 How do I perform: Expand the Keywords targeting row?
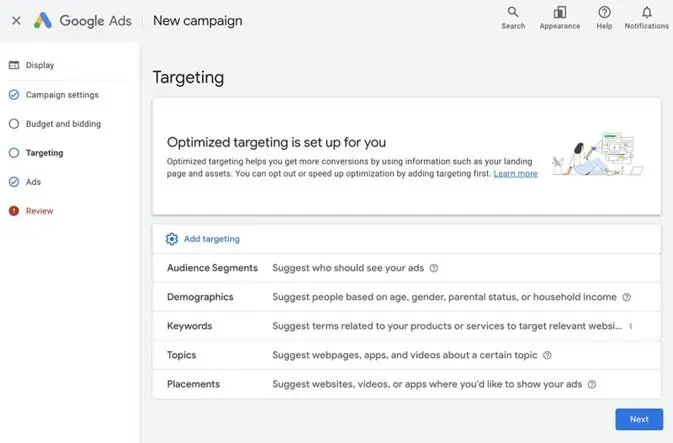pyautogui.click(x=190, y=326)
